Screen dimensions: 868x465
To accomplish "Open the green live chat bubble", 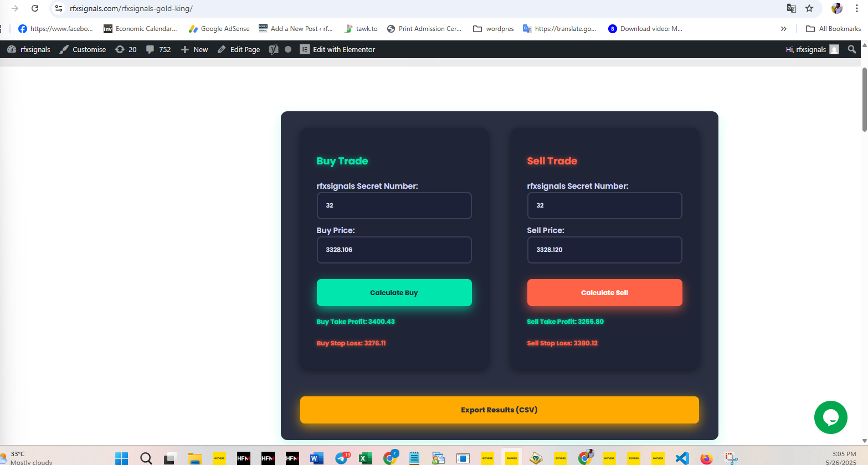I will [x=831, y=417].
